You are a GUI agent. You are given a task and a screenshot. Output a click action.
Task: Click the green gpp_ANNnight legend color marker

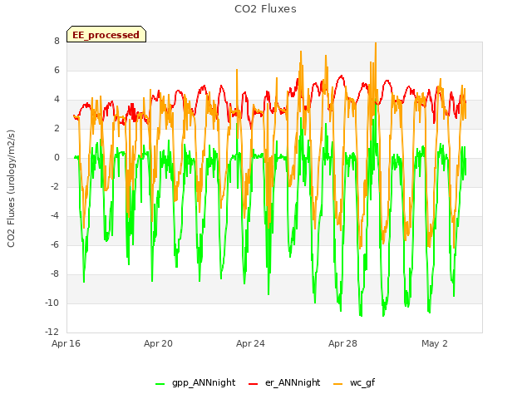click(160, 384)
